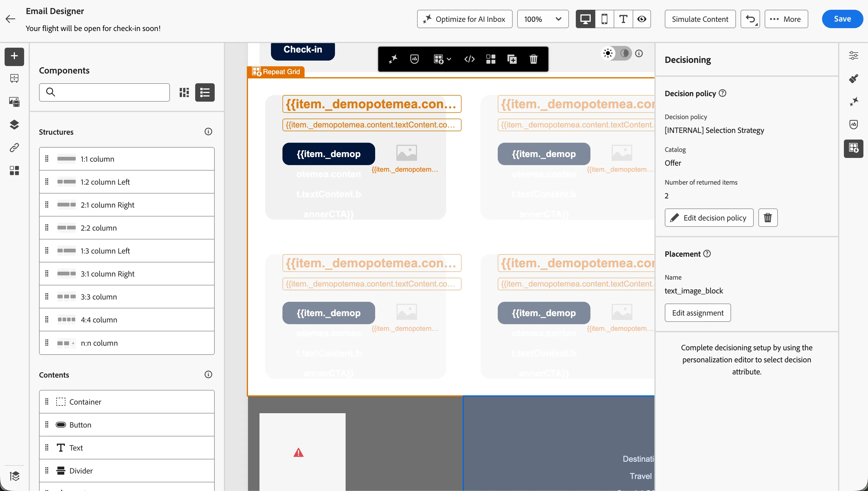The height and width of the screenshot is (491, 868).
Task: Click the back arrow next to Email Designer
Action: click(x=10, y=19)
